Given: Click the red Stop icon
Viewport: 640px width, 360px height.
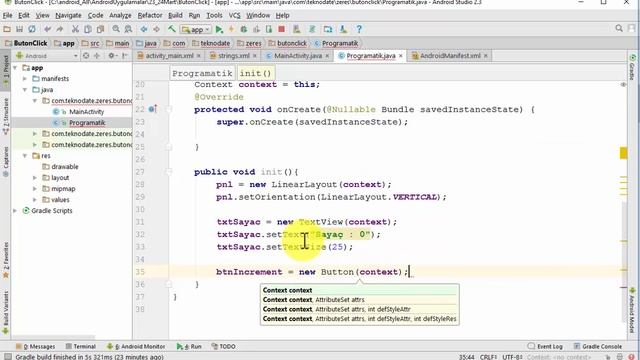Looking at the screenshot, I should click(x=281, y=29).
